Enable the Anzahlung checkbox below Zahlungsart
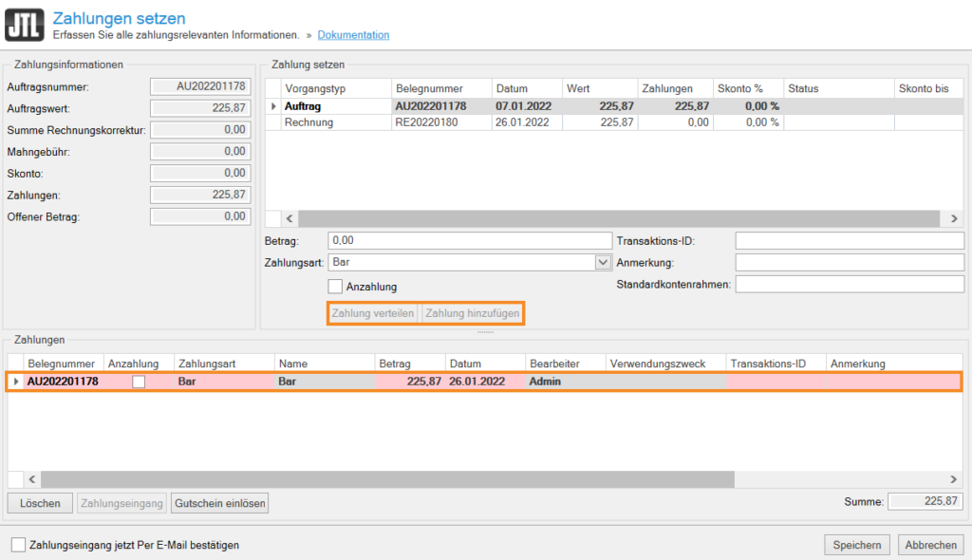This screenshot has width=972, height=560. pyautogui.click(x=335, y=286)
